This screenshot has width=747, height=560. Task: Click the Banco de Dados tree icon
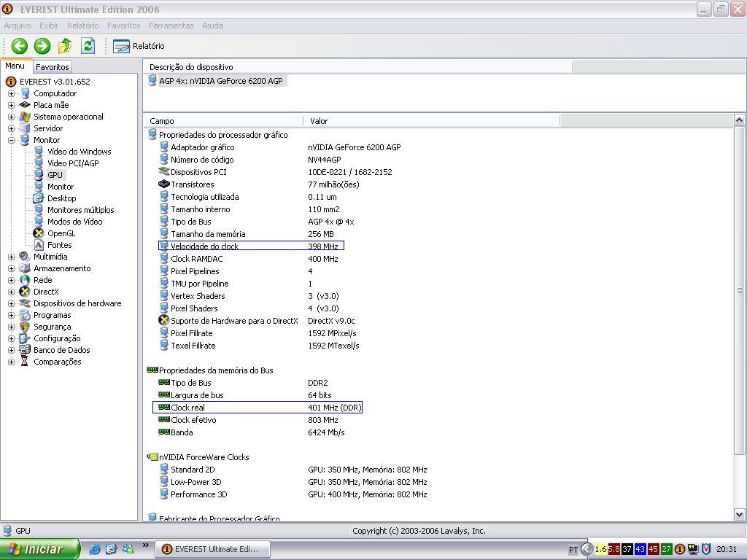(25, 350)
